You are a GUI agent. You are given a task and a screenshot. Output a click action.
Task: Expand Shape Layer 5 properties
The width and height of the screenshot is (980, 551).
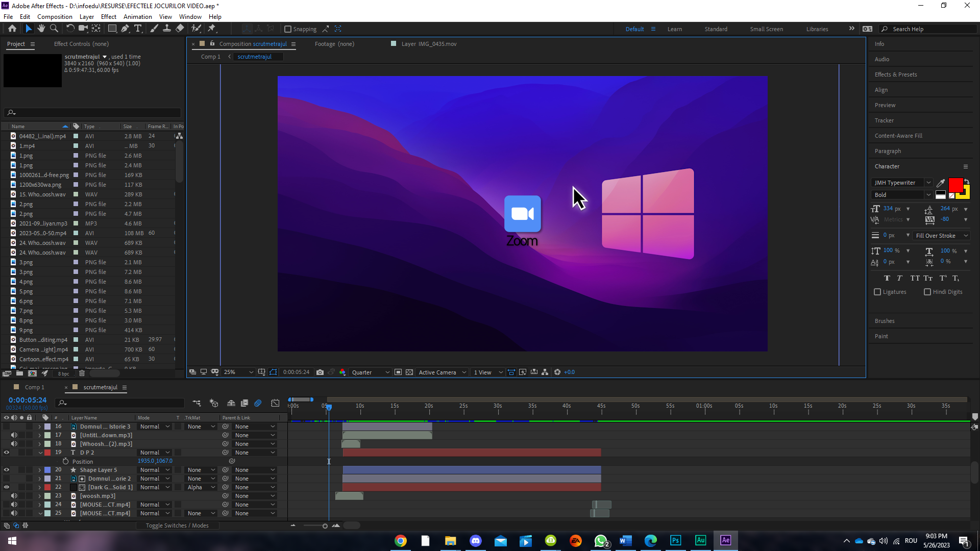(x=39, y=470)
